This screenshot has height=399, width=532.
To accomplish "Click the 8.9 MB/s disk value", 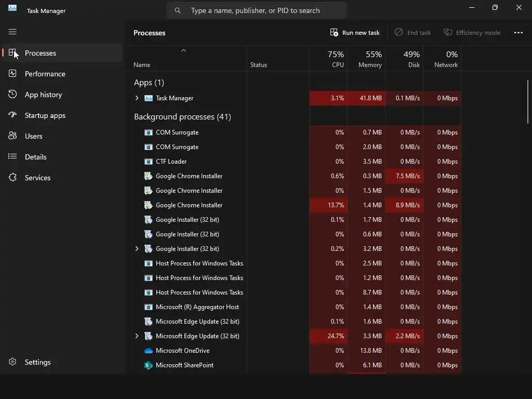I will 407,205.
